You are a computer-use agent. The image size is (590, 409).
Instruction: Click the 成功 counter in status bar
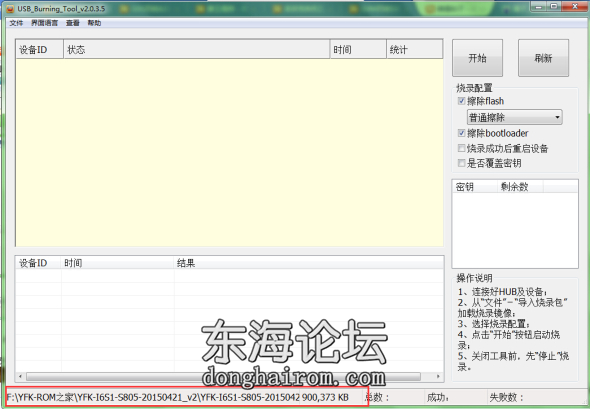pyautogui.click(x=438, y=397)
